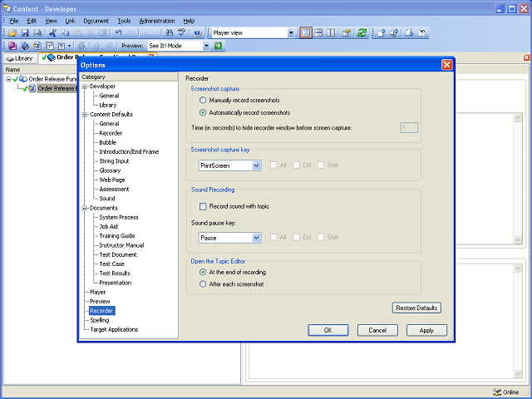The width and height of the screenshot is (532, 399).
Task: Click the OK button
Action: coord(328,330)
